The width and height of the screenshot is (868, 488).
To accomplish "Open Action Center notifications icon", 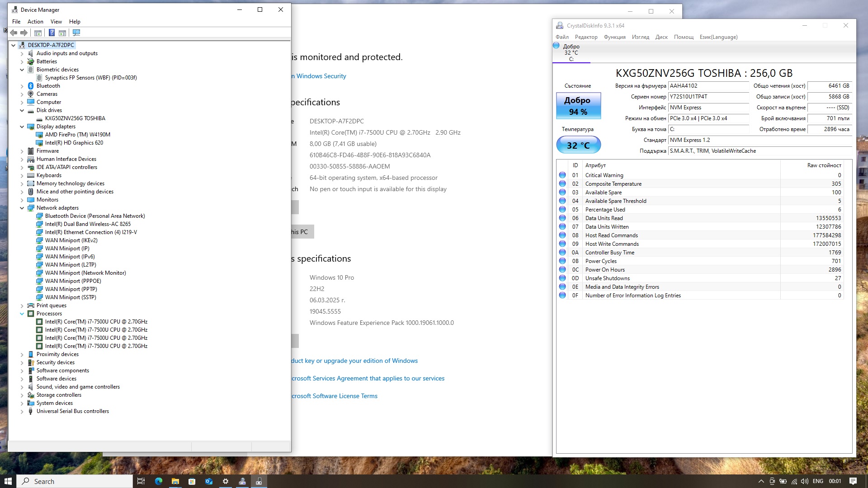I will click(x=853, y=481).
